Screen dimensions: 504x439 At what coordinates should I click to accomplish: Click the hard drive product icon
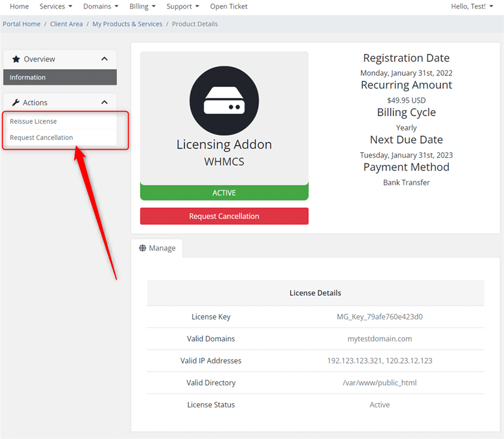tap(224, 100)
